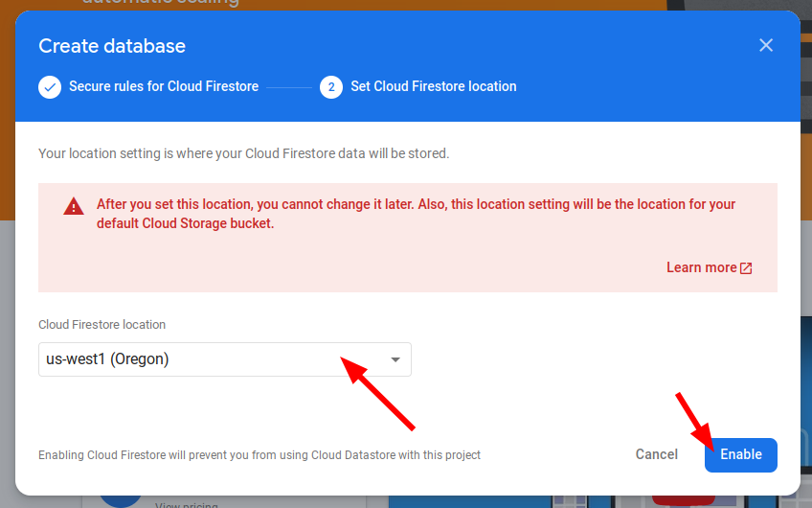Click the completed step checkmark icon
Viewport: 812px width, 508px height.
(50, 87)
